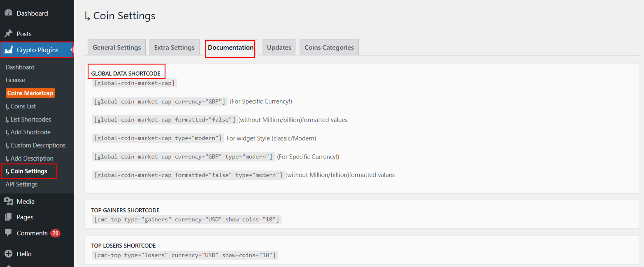Open the License page

coord(15,80)
